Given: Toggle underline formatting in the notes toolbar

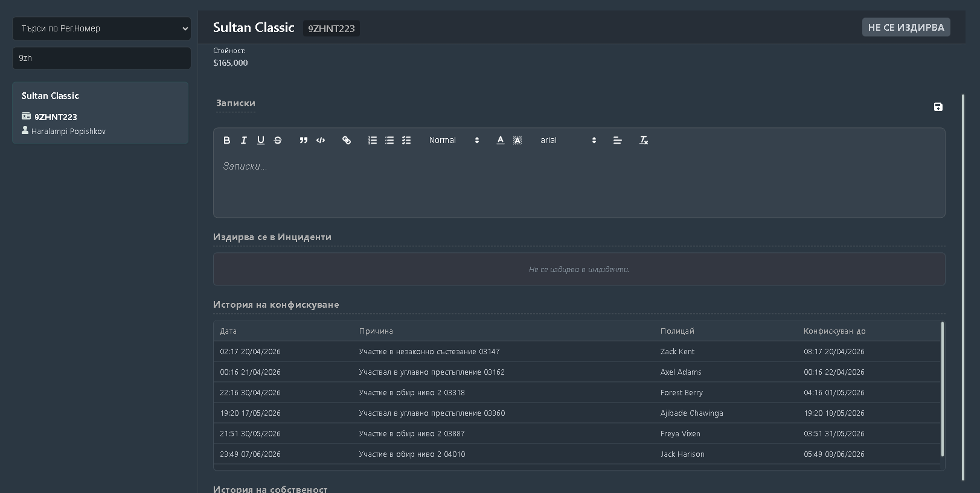Looking at the screenshot, I should (261, 140).
